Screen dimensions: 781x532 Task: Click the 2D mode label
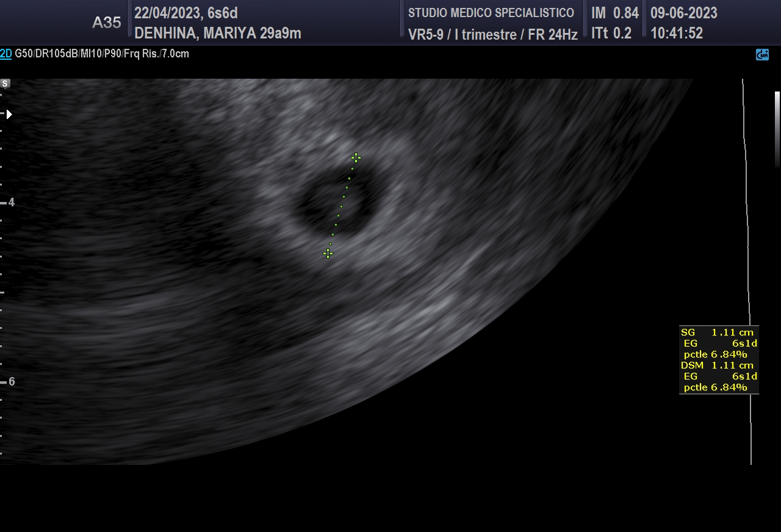(6, 54)
